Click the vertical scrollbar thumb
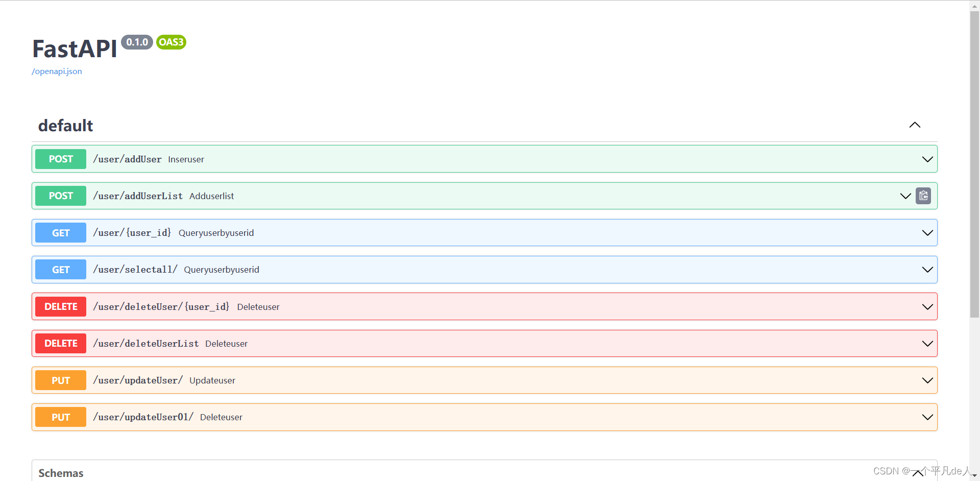 tap(974, 163)
